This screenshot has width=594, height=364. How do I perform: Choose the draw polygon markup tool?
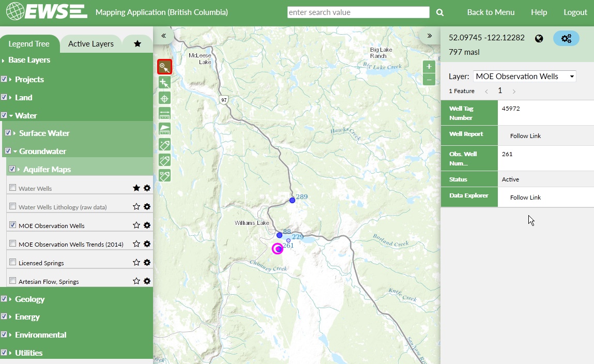click(164, 176)
